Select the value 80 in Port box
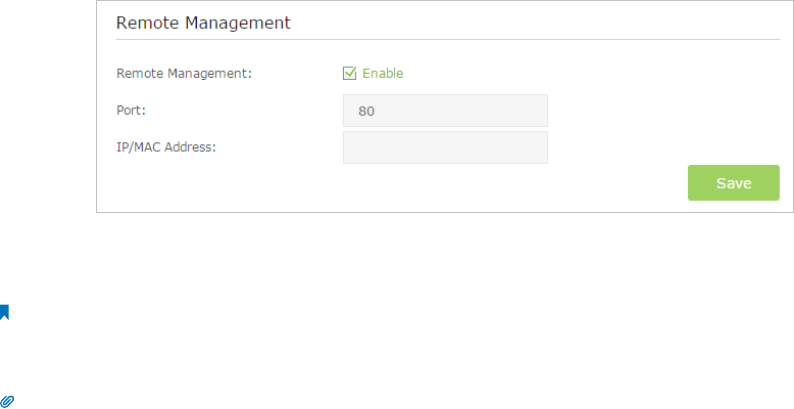This screenshot has width=794, height=409. [x=367, y=110]
